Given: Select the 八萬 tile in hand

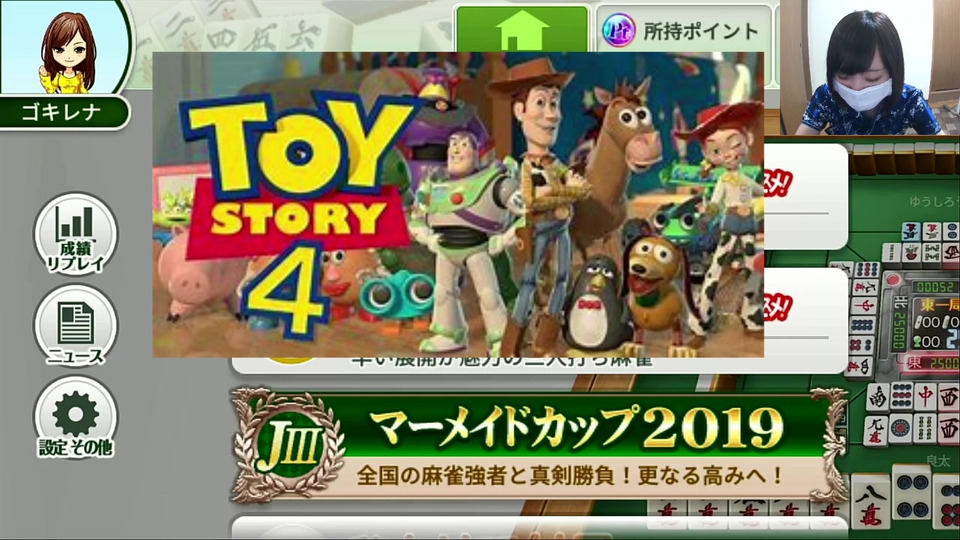Looking at the screenshot, I should coord(871,504).
